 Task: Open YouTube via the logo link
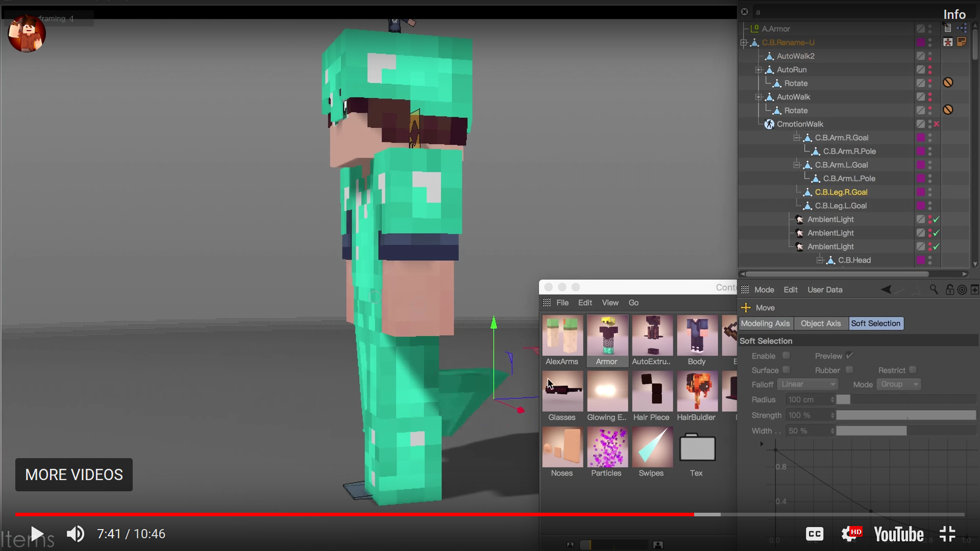pos(899,534)
